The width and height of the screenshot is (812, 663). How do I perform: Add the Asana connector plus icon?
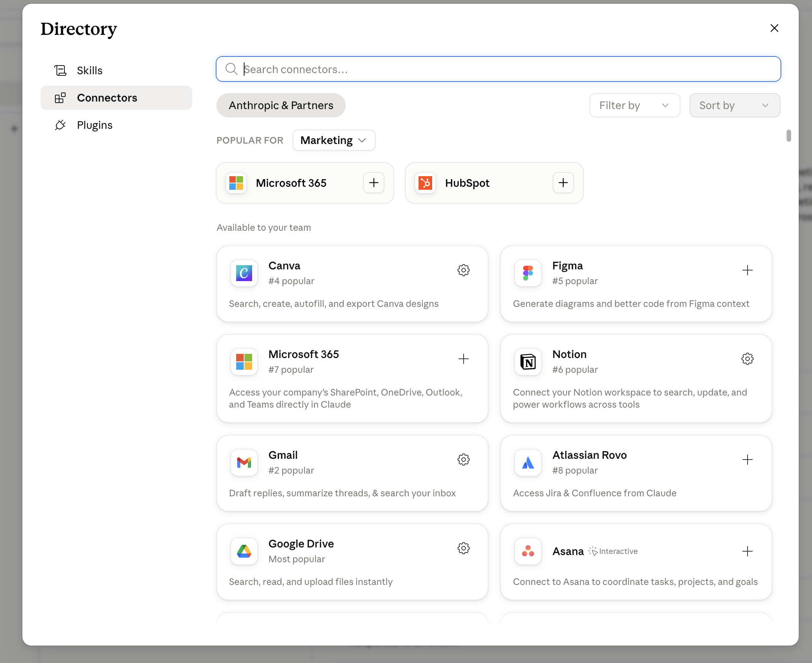coord(747,551)
